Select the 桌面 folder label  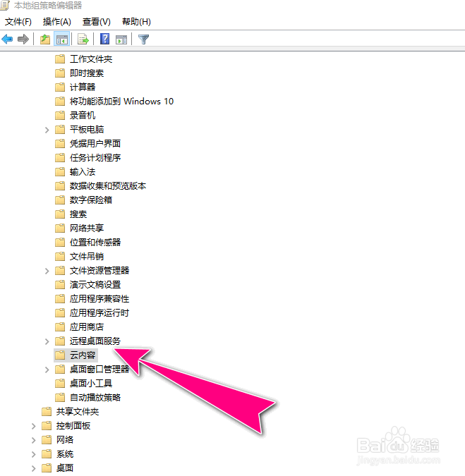point(65,468)
